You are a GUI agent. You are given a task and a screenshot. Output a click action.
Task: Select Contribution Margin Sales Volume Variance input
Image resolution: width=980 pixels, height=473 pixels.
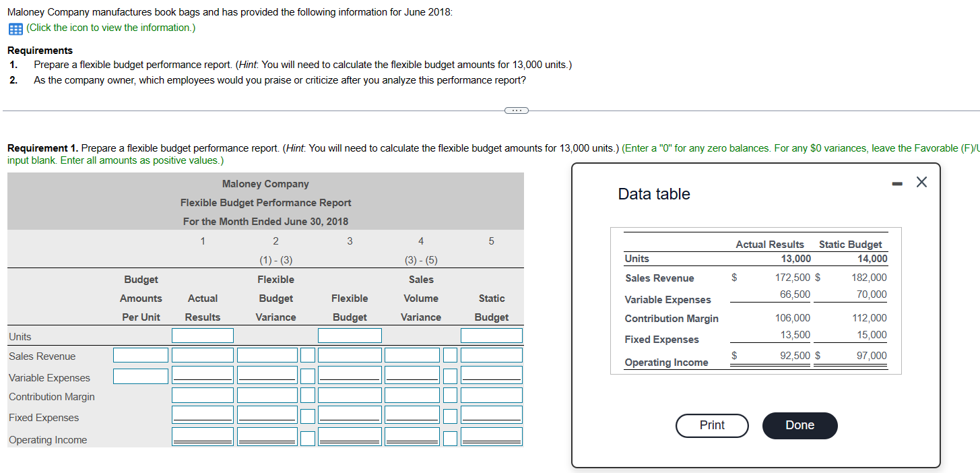(412, 395)
